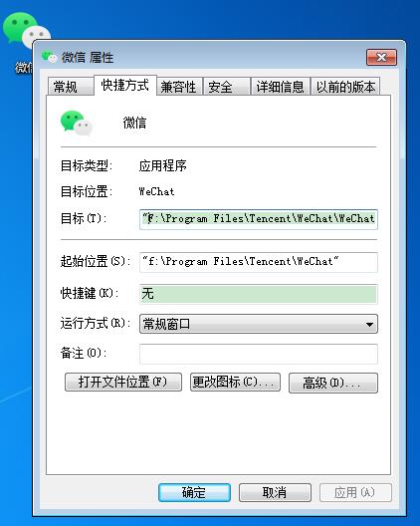Click the 打开文件位置(F) button
The image size is (420, 526).
coord(123,383)
